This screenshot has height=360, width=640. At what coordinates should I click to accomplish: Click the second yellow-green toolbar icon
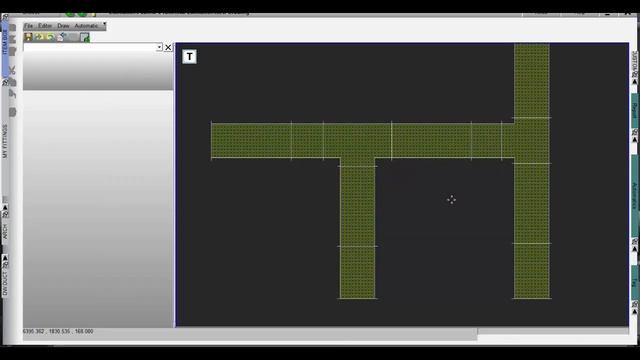pos(39,37)
